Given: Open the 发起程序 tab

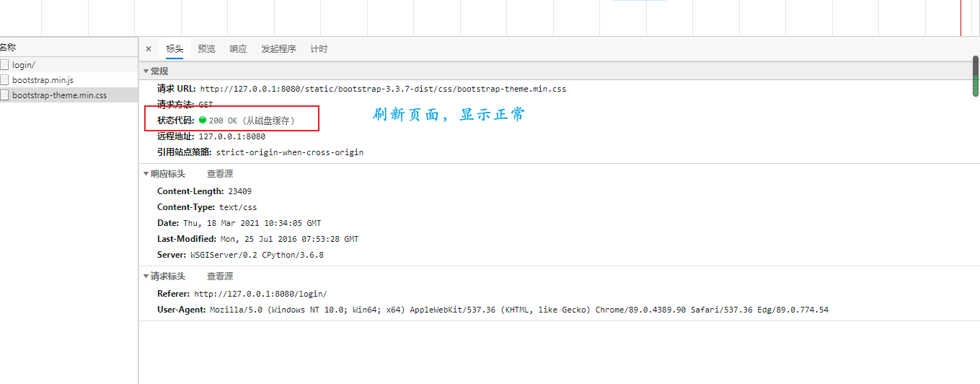Looking at the screenshot, I should (x=278, y=49).
